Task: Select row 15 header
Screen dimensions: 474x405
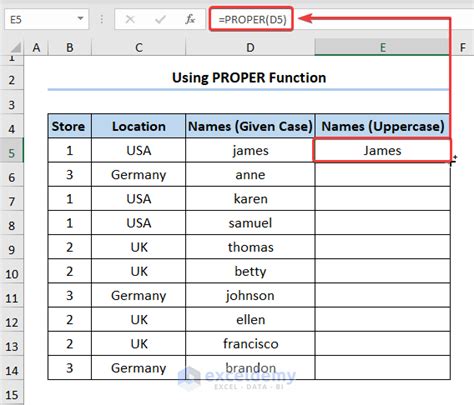Action: tap(12, 392)
